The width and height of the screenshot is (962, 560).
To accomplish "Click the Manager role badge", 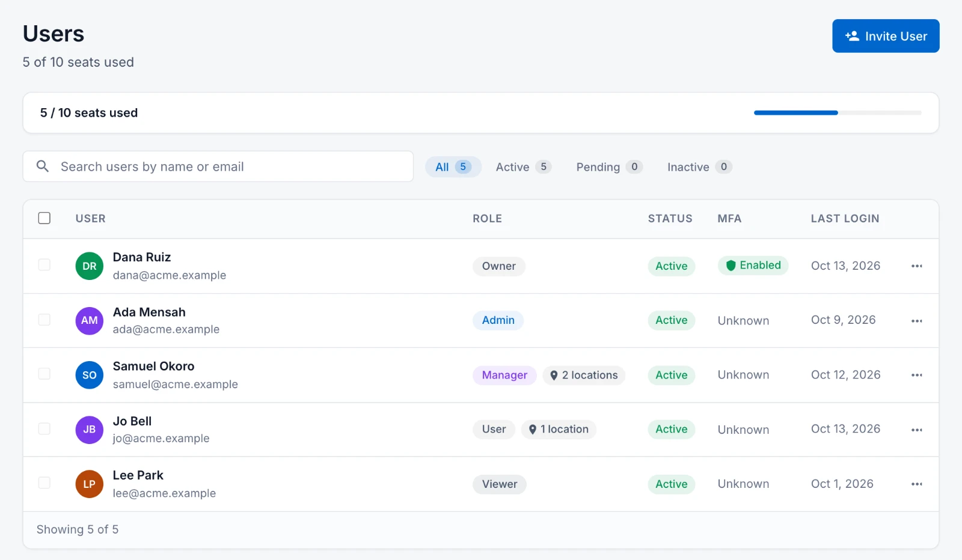I will (x=504, y=375).
